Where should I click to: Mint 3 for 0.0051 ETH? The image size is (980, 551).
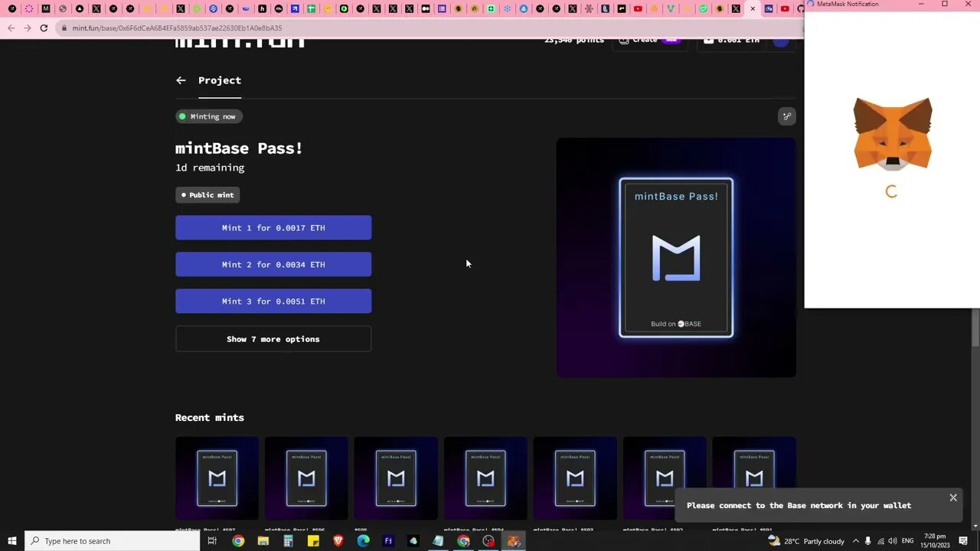[x=273, y=302]
